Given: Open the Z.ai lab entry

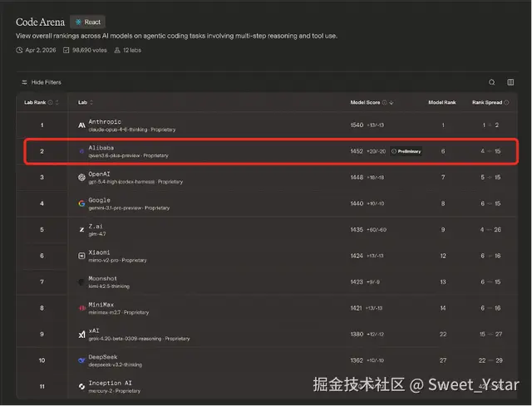Looking at the screenshot, I should tap(96, 226).
